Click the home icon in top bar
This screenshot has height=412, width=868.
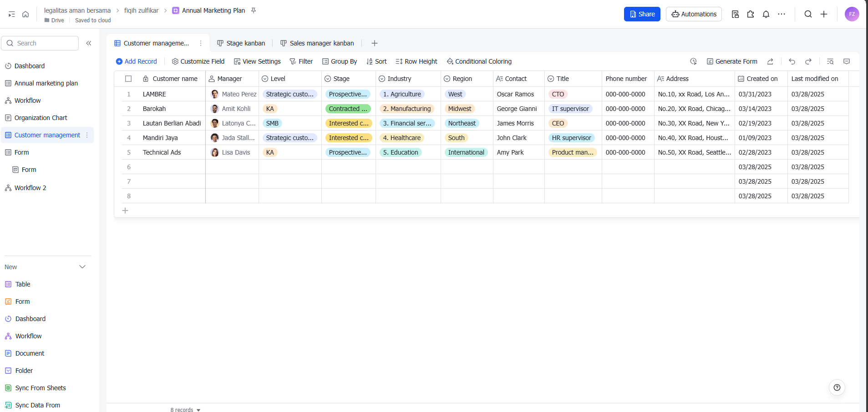[x=25, y=14]
